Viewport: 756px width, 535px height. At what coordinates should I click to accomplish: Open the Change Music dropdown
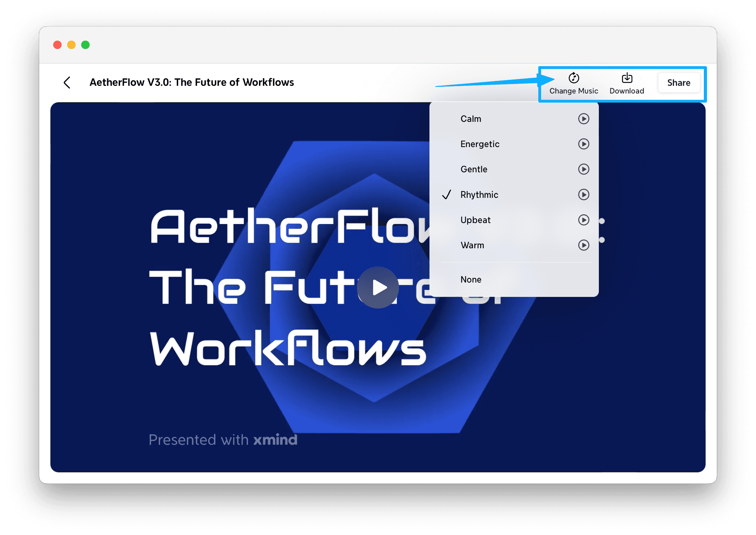[x=574, y=83]
